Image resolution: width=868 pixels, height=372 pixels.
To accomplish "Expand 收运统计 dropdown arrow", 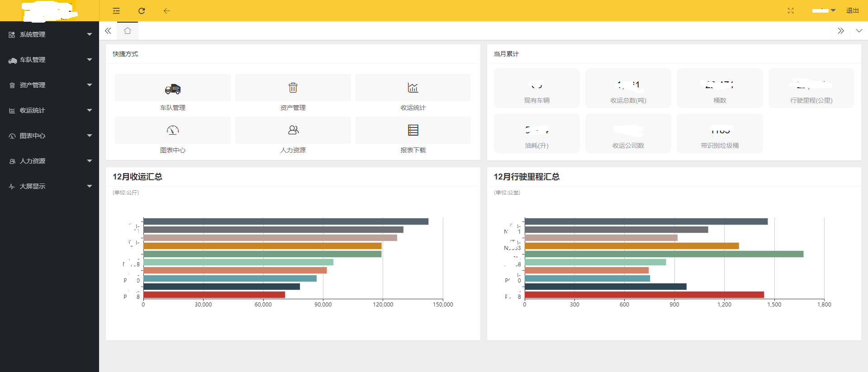I will point(90,110).
